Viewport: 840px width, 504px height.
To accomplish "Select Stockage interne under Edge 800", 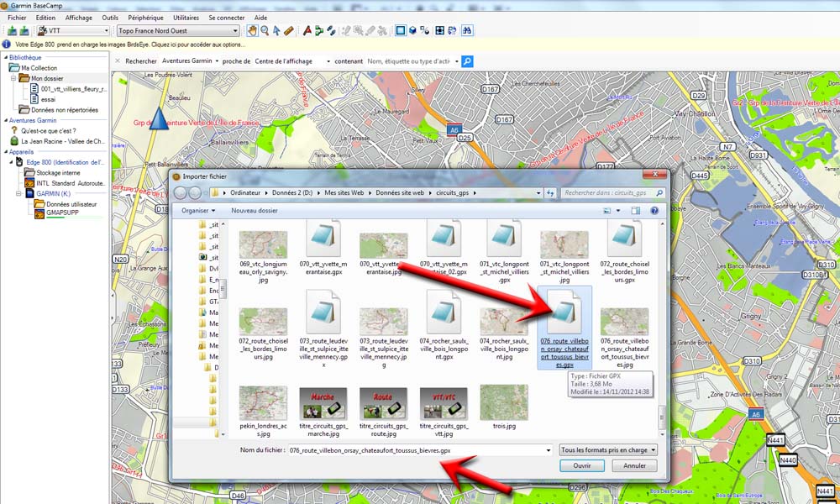I will coord(58,172).
